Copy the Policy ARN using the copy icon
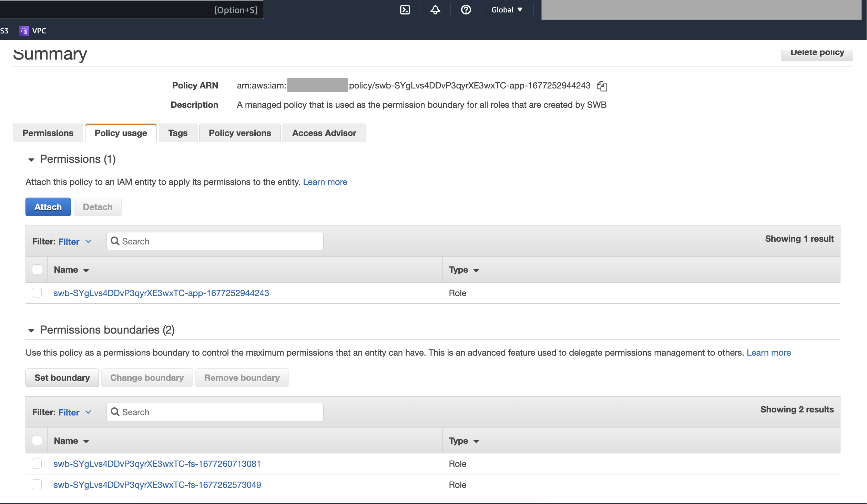The image size is (867, 504). click(x=602, y=86)
